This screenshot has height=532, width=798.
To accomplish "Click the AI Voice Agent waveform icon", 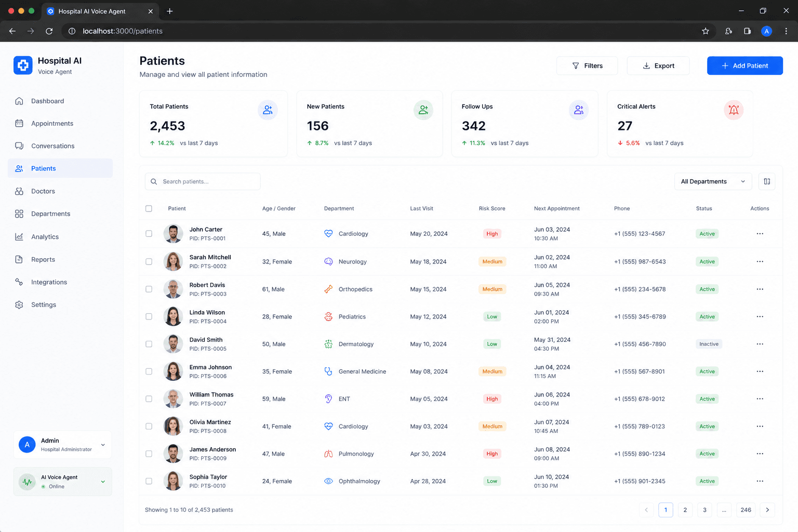I will 27,482.
